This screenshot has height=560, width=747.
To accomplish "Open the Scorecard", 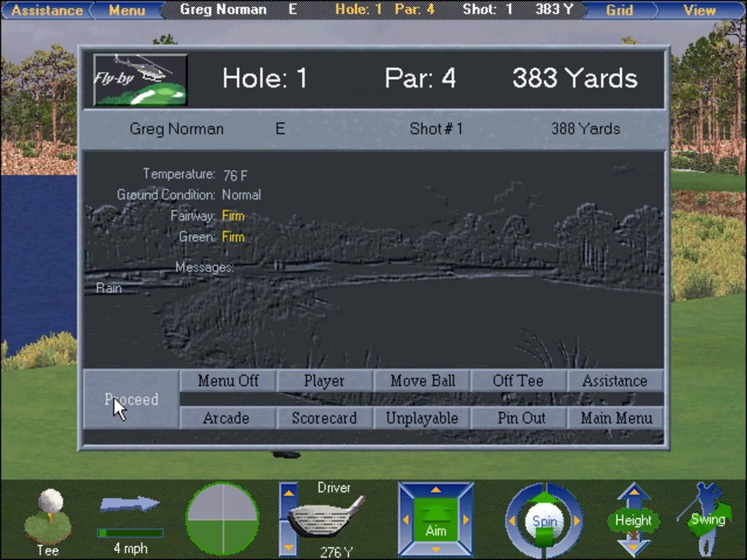I will point(324,418).
